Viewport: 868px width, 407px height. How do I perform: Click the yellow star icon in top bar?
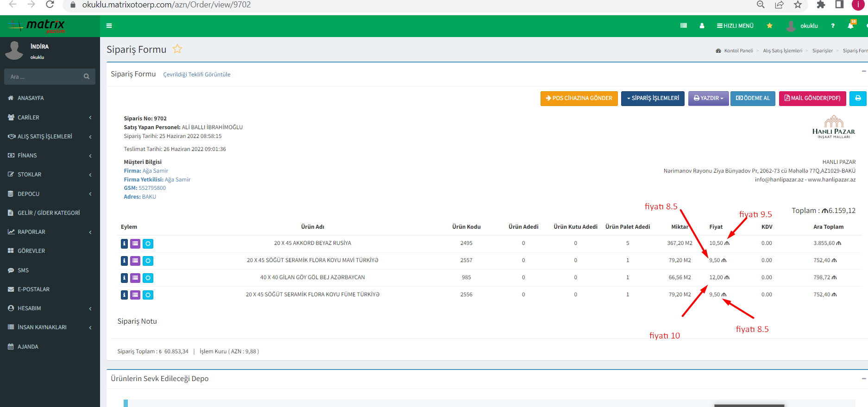click(769, 26)
